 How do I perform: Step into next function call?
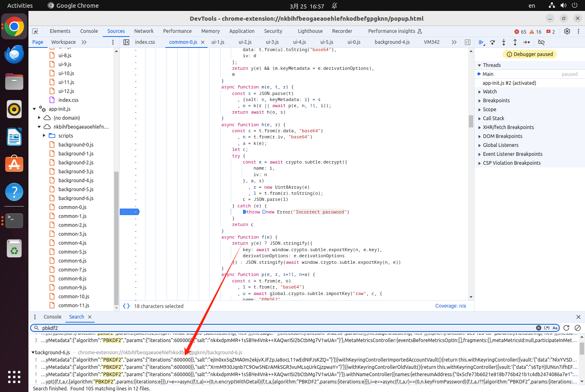[x=504, y=42]
